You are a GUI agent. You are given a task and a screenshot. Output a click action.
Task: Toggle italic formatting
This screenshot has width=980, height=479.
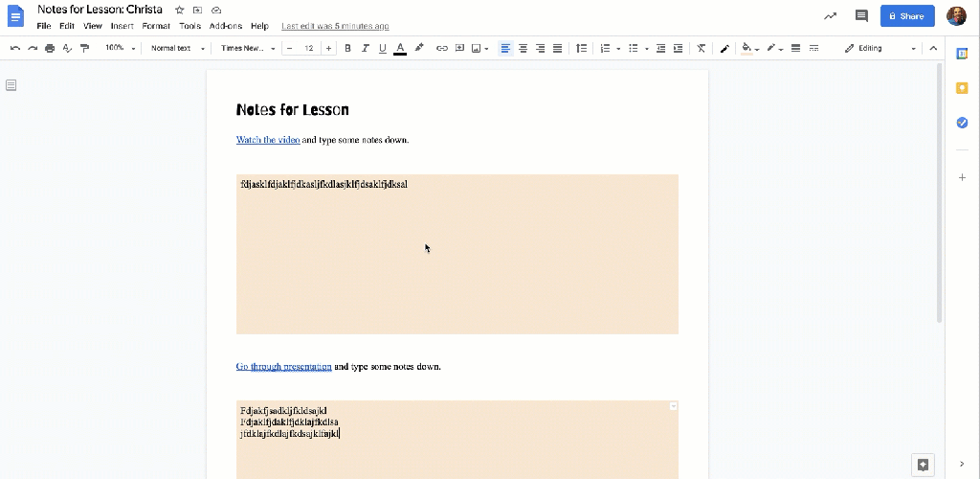365,48
